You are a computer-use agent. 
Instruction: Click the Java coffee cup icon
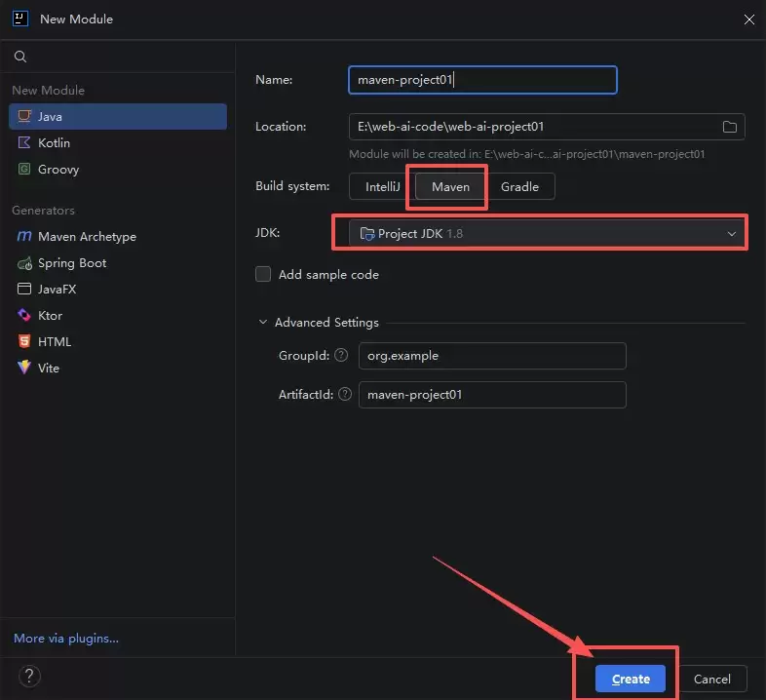point(24,116)
